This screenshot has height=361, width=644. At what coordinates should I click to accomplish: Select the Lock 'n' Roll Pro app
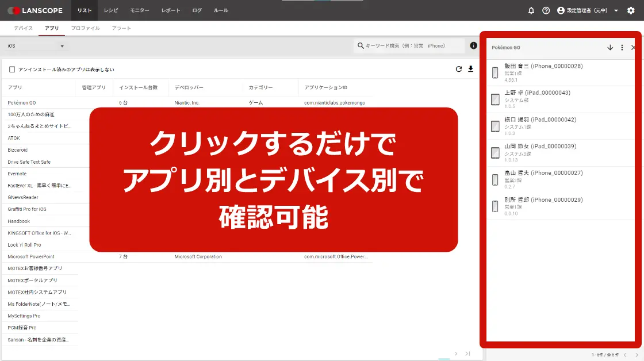pyautogui.click(x=24, y=245)
